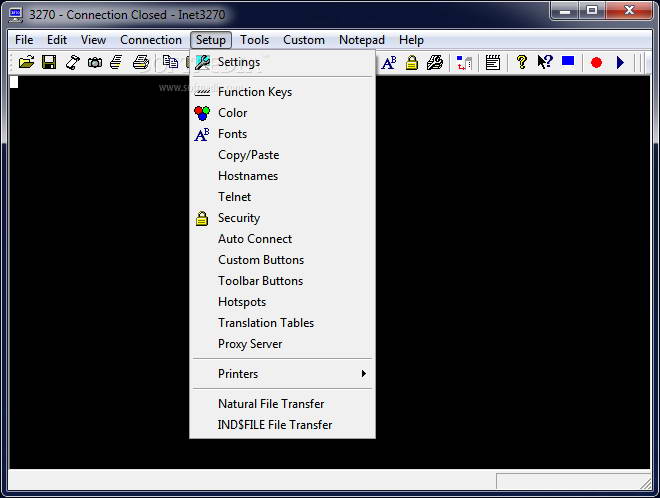The height and width of the screenshot is (498, 660).
Task: Click the printer toolbar icon
Action: point(141,62)
